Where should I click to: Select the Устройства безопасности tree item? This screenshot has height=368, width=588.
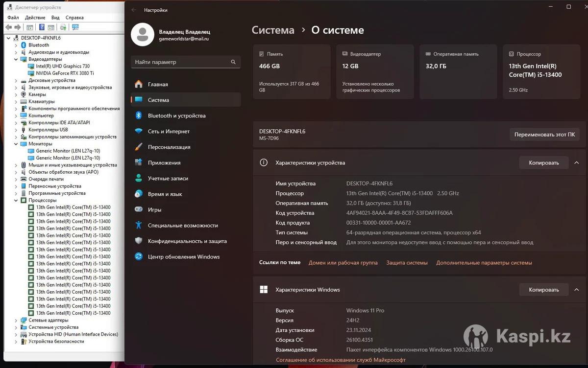click(56, 341)
